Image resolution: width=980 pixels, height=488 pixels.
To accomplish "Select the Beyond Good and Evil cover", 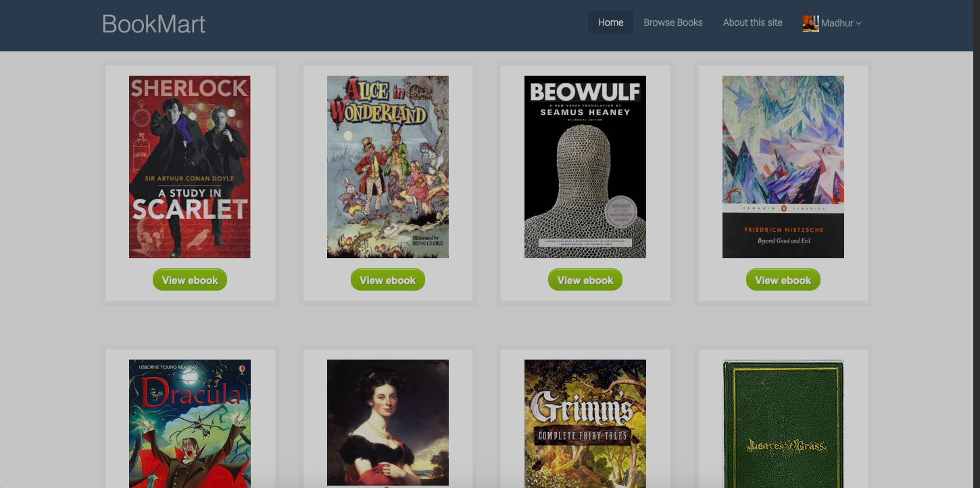I will (x=783, y=167).
